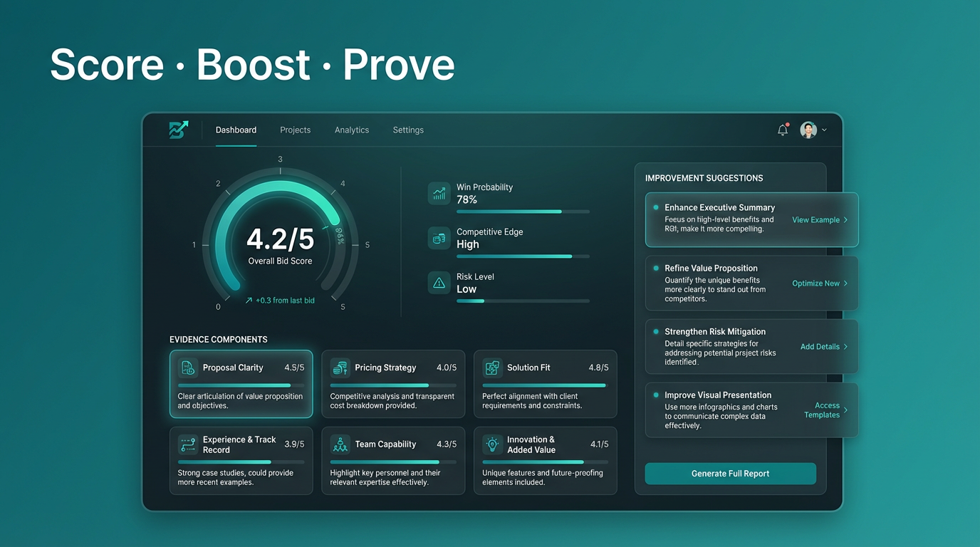The width and height of the screenshot is (980, 547).
Task: Open the View Example link
Action: tap(816, 219)
